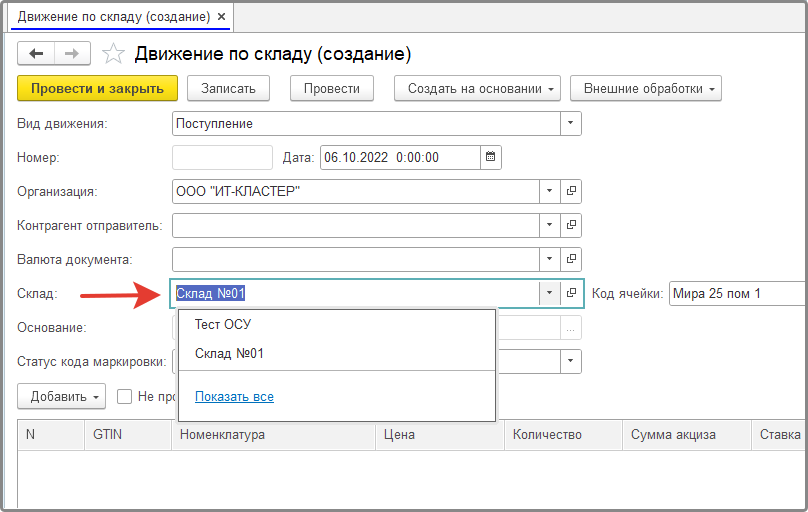Go forward with the right arrow button

(72, 54)
